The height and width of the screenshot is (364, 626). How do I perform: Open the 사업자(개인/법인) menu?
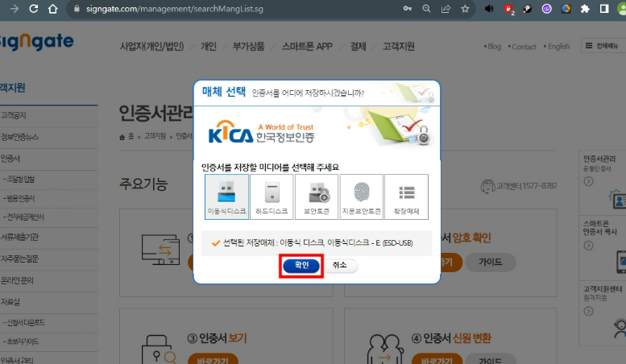pyautogui.click(x=151, y=46)
